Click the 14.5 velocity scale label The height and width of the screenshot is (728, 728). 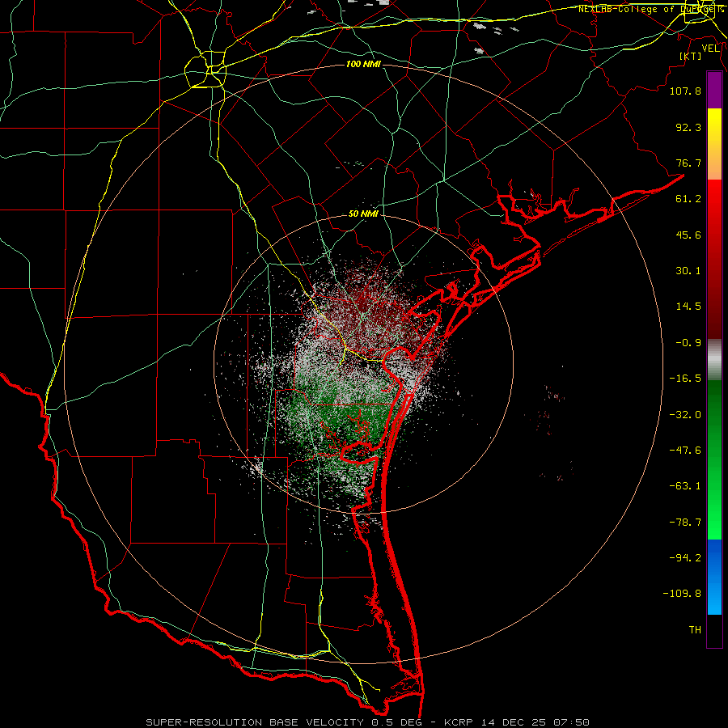[x=688, y=307]
